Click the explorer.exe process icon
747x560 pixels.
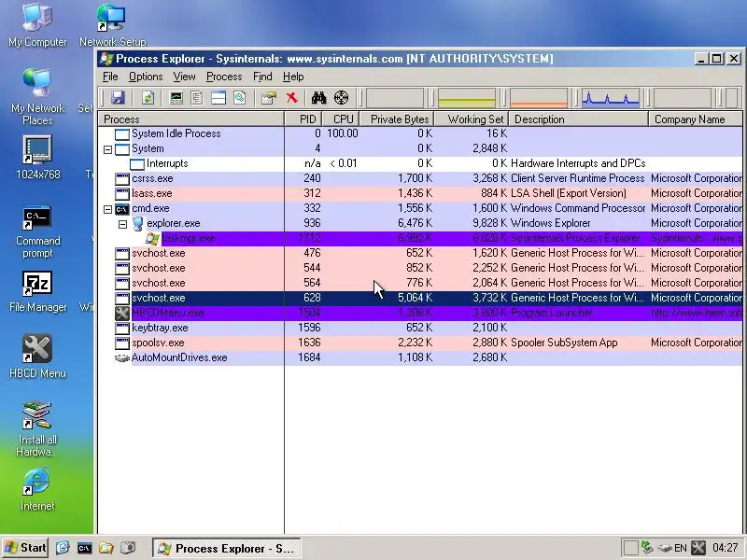pyautogui.click(x=137, y=223)
